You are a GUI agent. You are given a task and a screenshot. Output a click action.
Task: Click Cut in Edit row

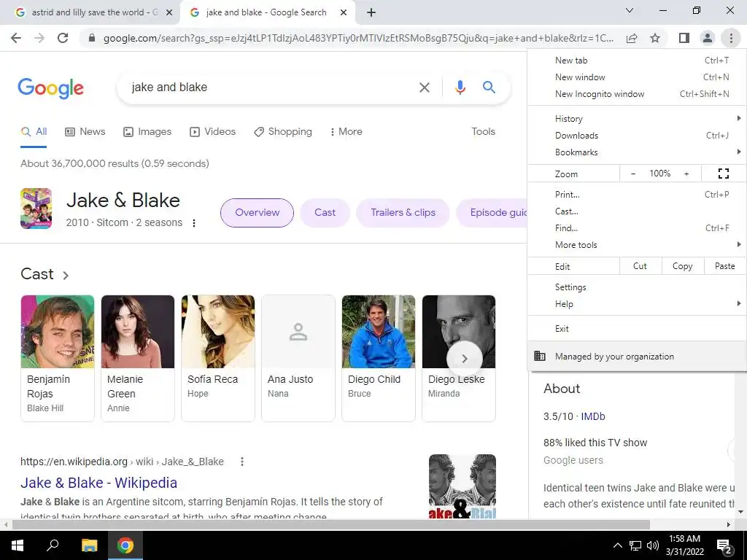(640, 266)
